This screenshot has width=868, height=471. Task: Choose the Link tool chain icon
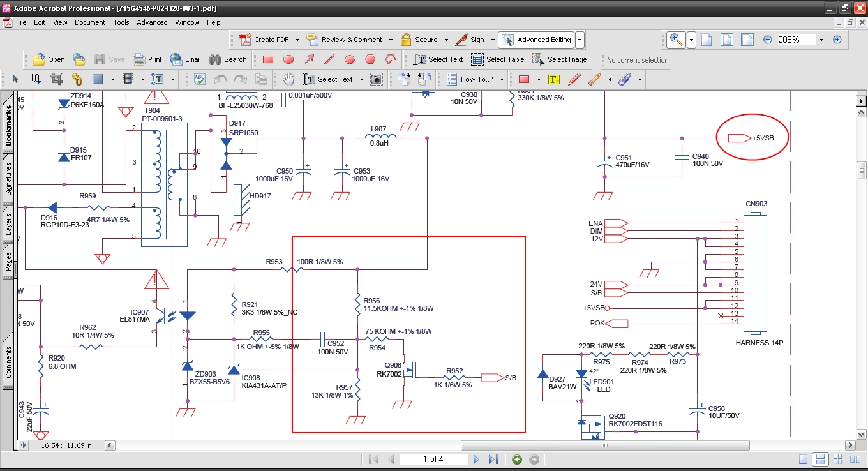(77, 79)
